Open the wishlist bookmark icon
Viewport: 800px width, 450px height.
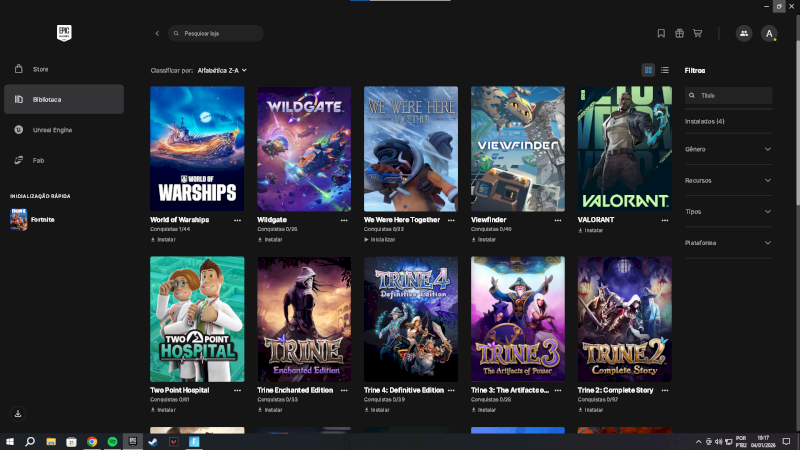661,33
